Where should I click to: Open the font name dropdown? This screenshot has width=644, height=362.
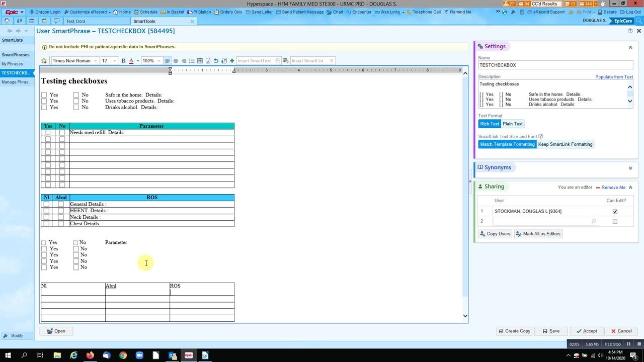[x=96, y=61]
